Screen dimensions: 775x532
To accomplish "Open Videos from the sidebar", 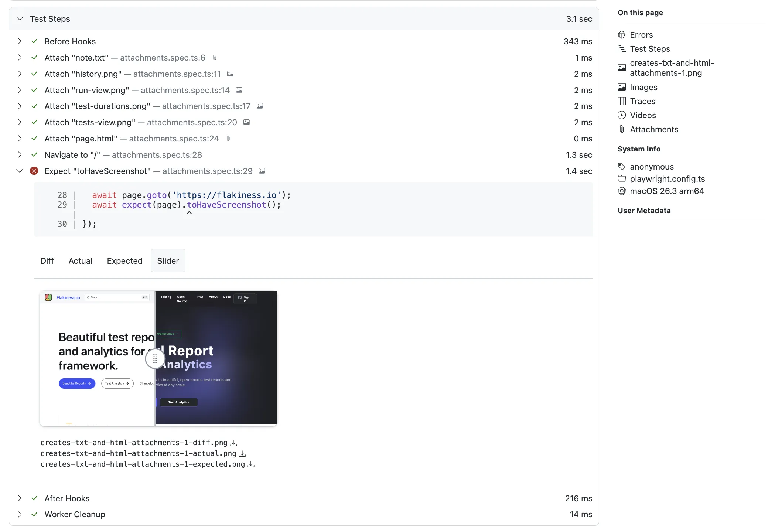I will tap(643, 115).
